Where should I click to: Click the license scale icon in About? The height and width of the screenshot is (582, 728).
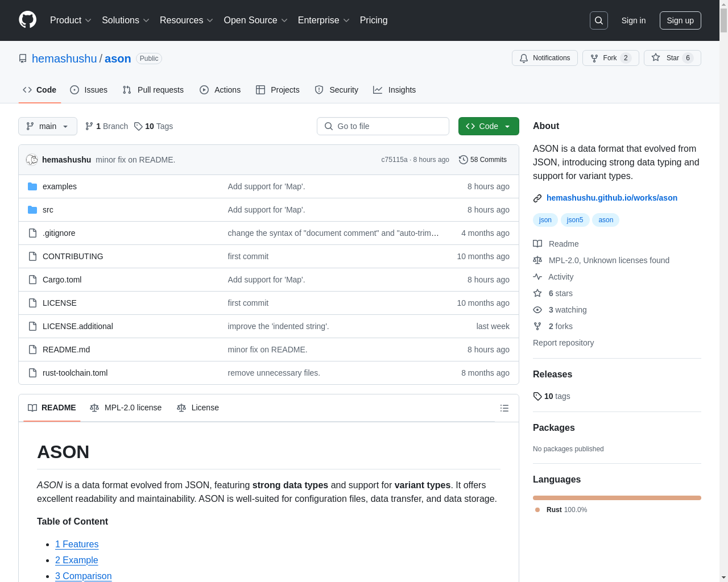(537, 260)
